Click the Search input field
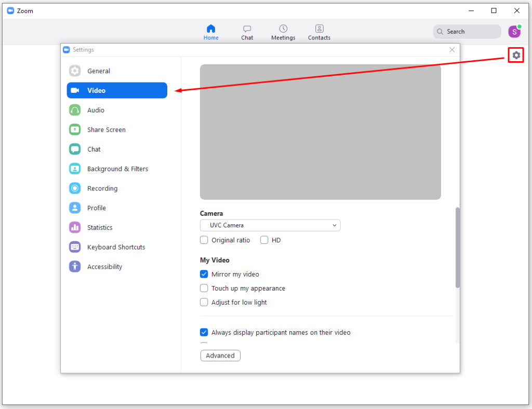 pos(467,32)
